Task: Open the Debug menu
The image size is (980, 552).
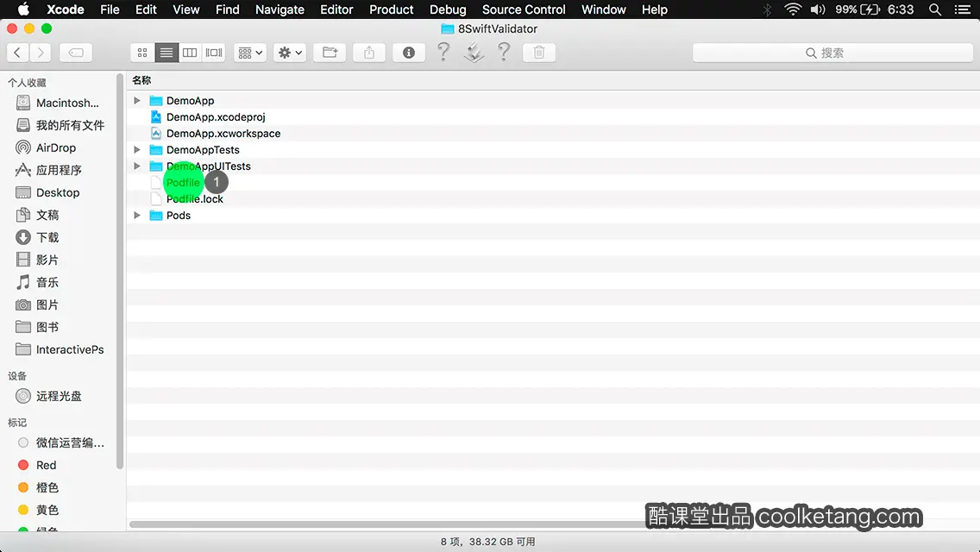Action: pyautogui.click(x=448, y=9)
